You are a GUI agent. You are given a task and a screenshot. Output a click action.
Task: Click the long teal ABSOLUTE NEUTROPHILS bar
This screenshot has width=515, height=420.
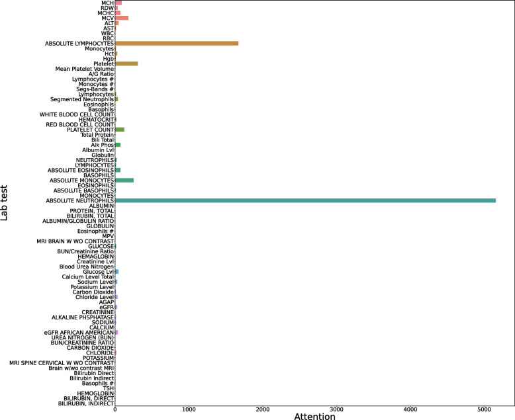tap(304, 200)
